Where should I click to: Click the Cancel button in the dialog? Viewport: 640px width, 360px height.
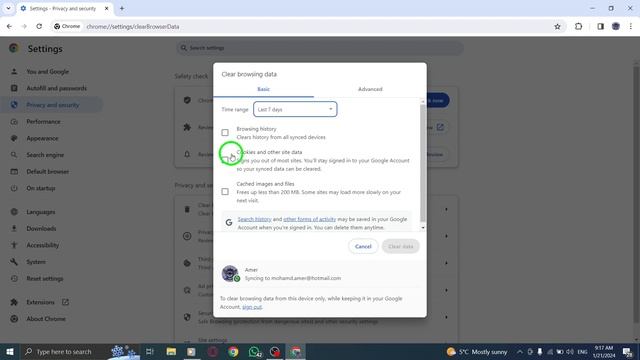(x=363, y=247)
